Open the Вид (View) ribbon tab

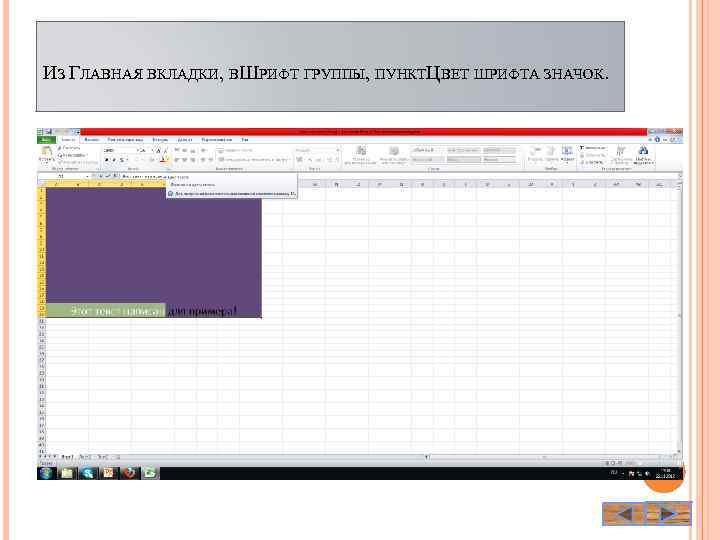click(x=245, y=140)
